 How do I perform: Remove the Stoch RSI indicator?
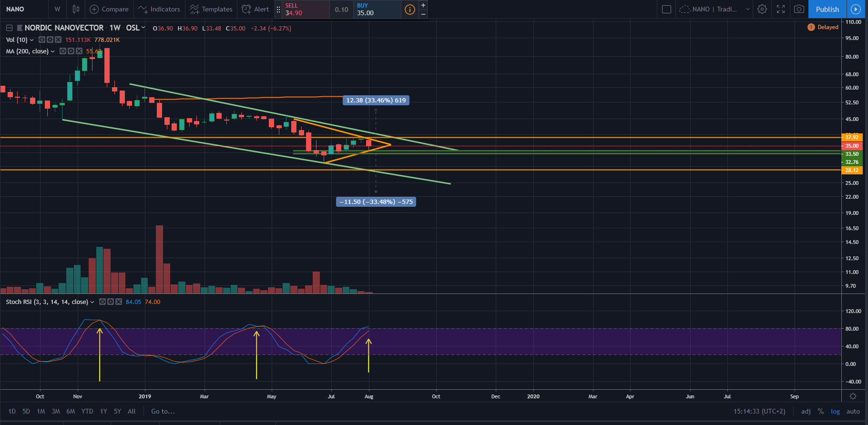pos(119,302)
